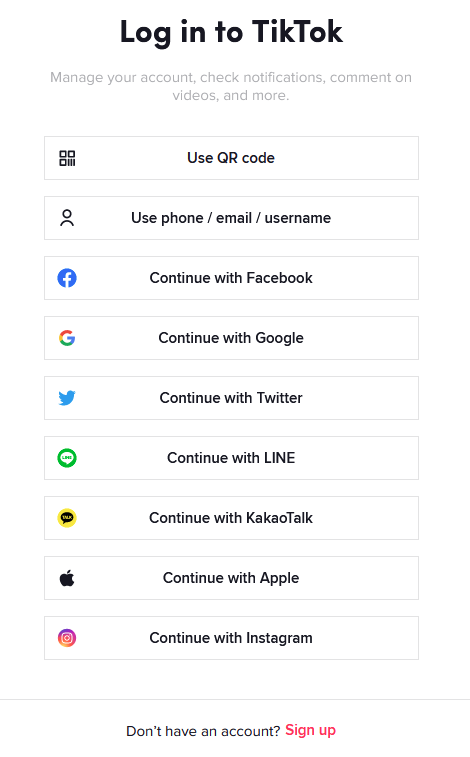Continue with Apple ID
This screenshot has width=470, height=757.
(x=231, y=578)
